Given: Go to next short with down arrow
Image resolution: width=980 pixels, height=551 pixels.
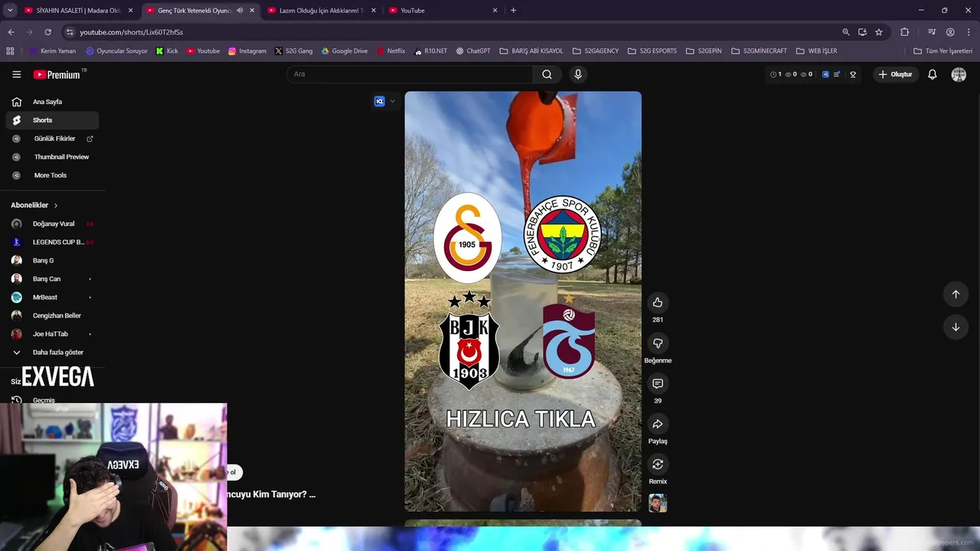Looking at the screenshot, I should [955, 327].
